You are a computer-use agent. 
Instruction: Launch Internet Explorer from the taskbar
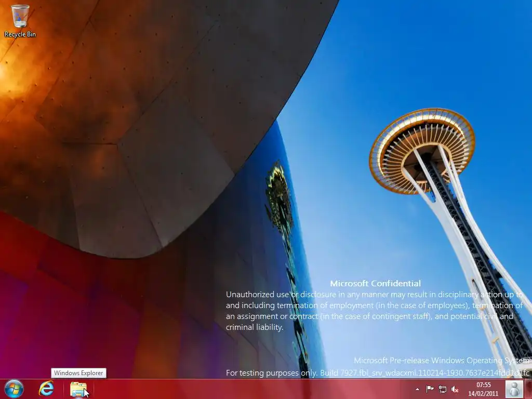(x=46, y=389)
